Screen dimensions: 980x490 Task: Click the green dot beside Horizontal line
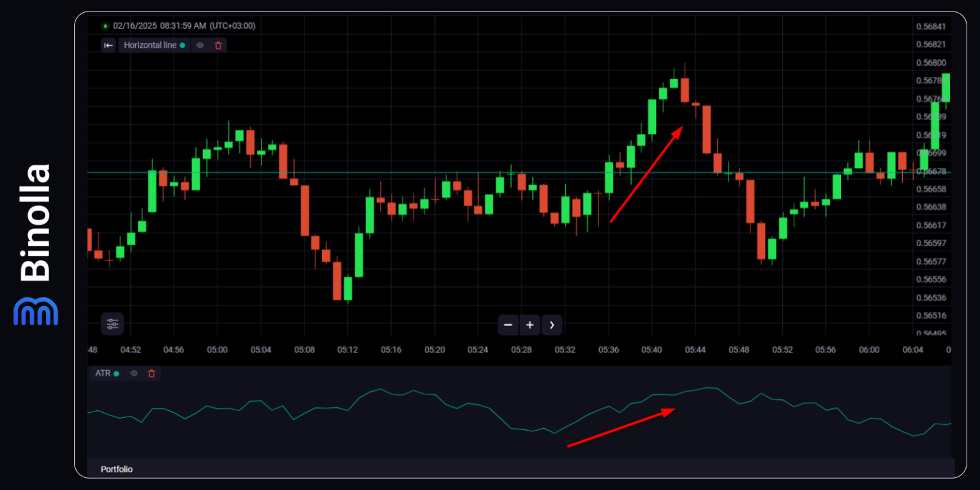click(182, 45)
